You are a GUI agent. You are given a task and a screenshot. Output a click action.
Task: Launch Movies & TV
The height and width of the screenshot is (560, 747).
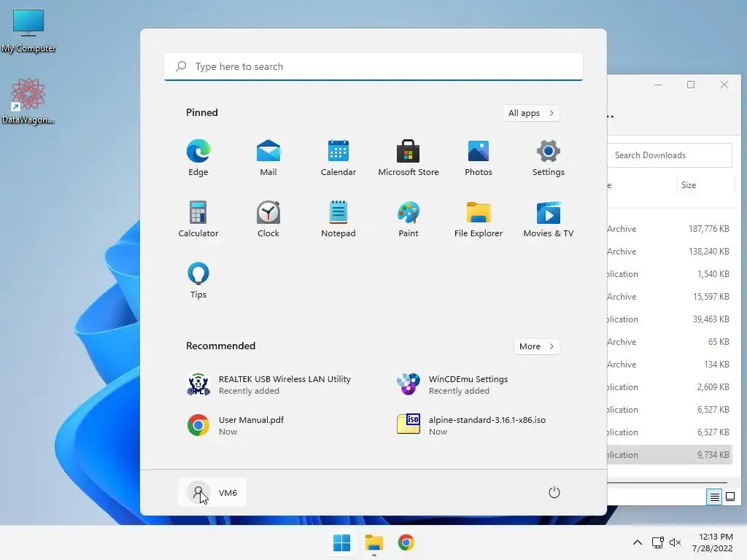click(549, 219)
